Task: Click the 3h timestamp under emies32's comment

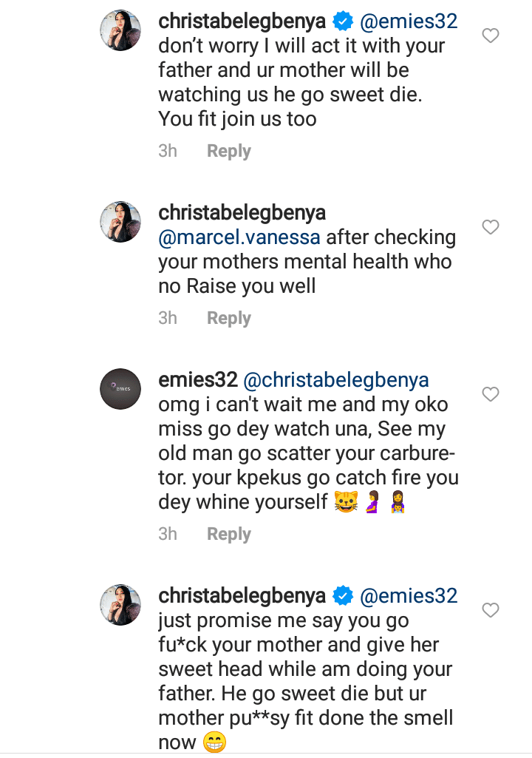Action: tap(168, 534)
